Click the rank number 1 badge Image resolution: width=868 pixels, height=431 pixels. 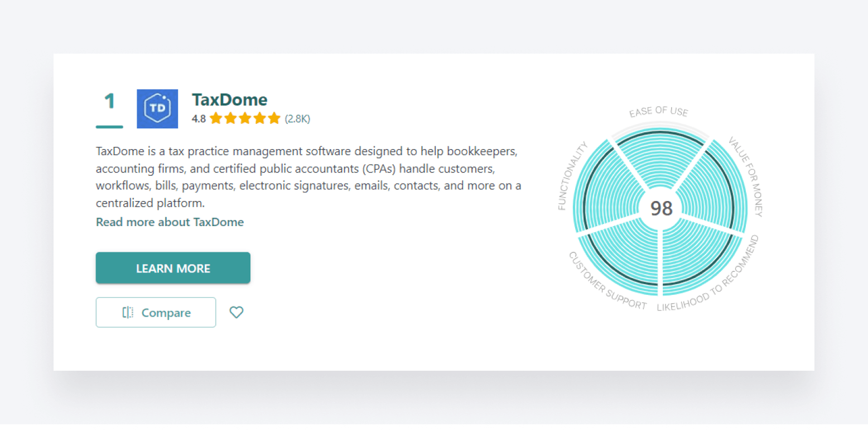[109, 102]
